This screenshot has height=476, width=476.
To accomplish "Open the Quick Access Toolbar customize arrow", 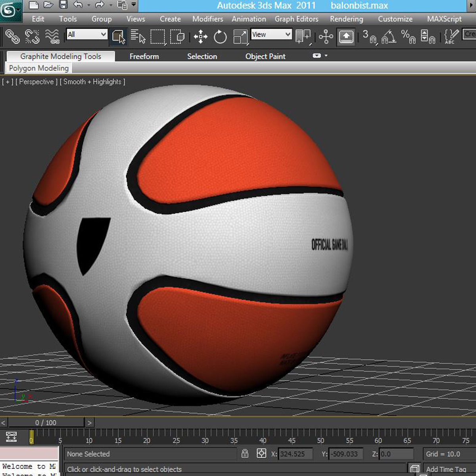I will click(x=134, y=5).
